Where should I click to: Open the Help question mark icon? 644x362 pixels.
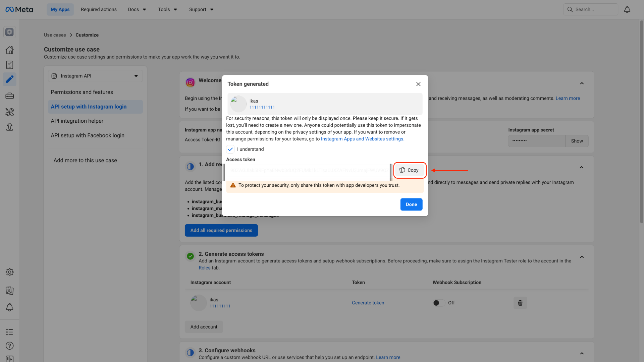[9, 346]
